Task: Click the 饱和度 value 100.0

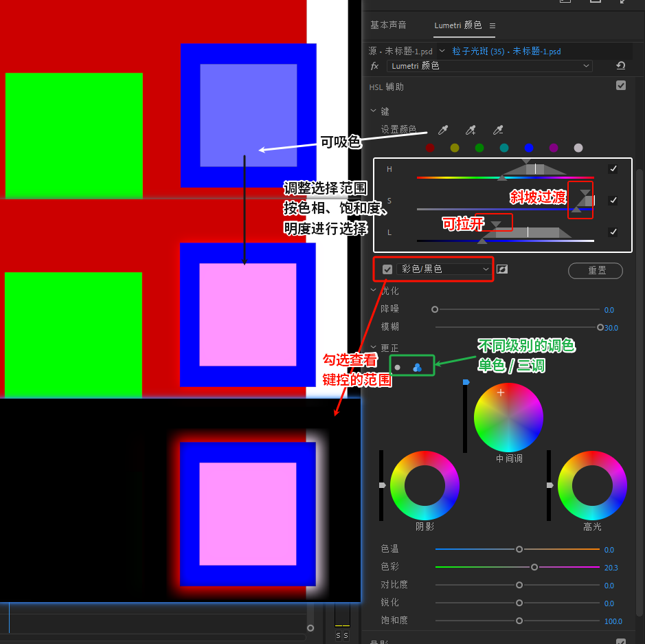Action: pyautogui.click(x=613, y=621)
